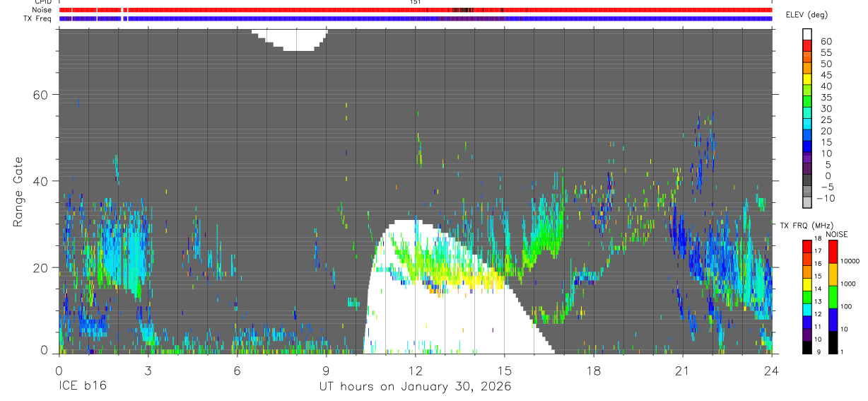The width and height of the screenshot is (868, 401).
Task: Click the red 17–18 MHz frequency swatch
Action: (807, 246)
